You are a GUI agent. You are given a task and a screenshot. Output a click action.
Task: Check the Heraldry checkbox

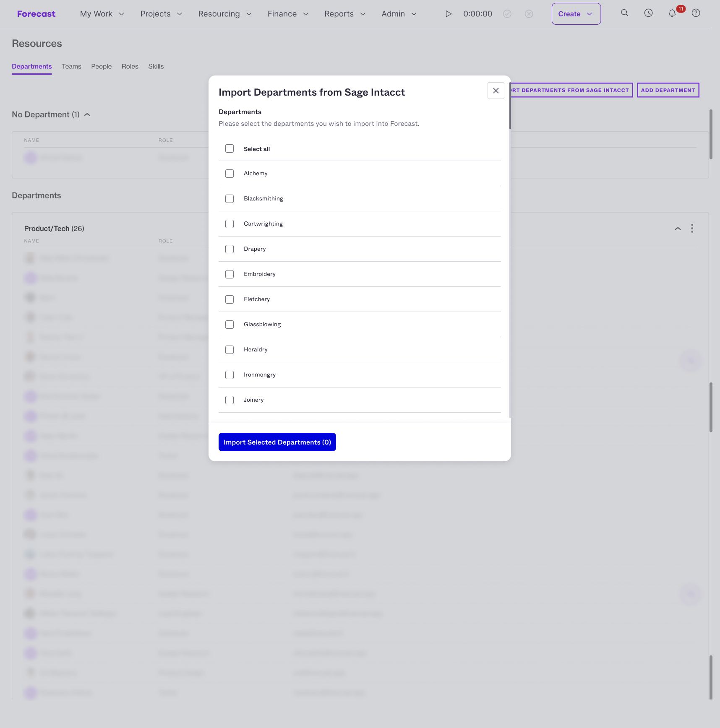pos(230,350)
